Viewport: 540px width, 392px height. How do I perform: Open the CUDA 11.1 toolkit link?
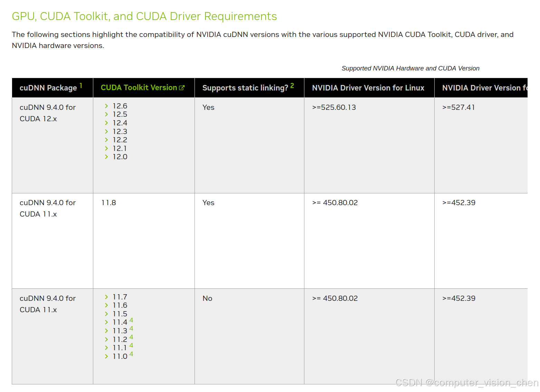point(120,348)
